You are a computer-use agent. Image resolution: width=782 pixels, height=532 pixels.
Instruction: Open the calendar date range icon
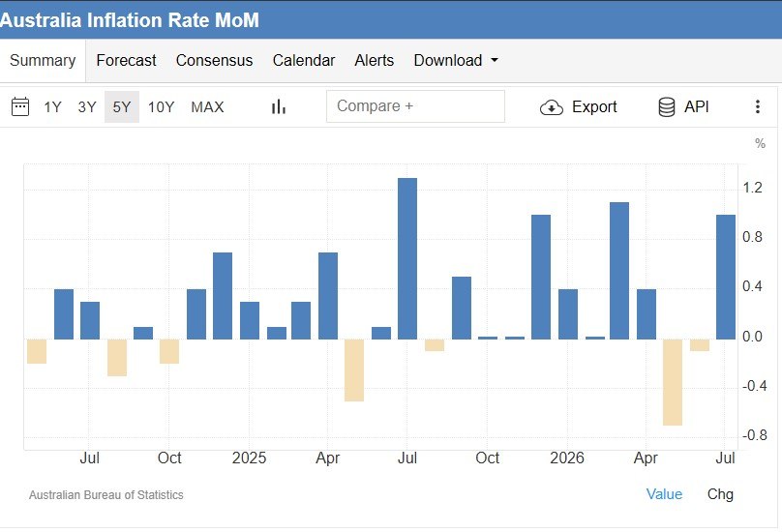tap(20, 106)
